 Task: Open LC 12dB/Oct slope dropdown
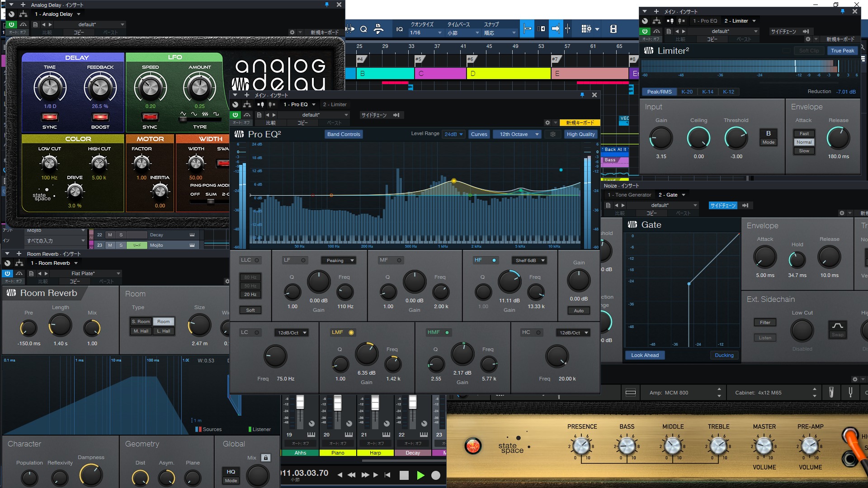coord(291,333)
